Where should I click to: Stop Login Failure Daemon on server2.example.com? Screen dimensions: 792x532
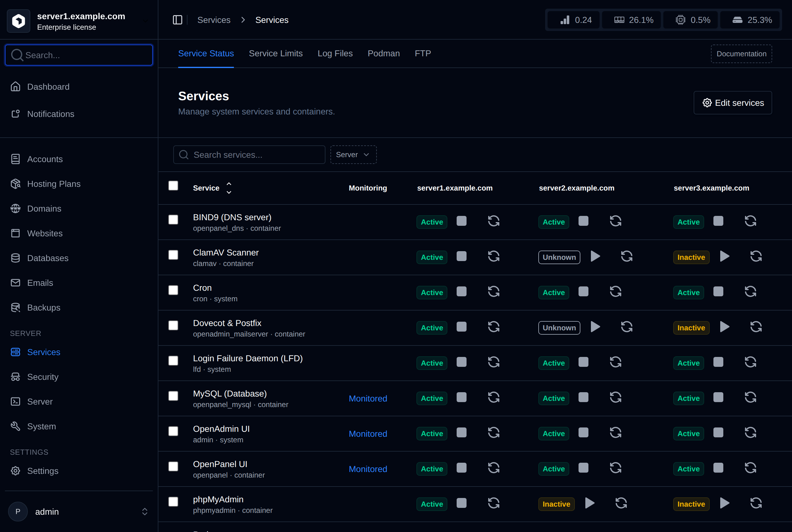coord(583,362)
